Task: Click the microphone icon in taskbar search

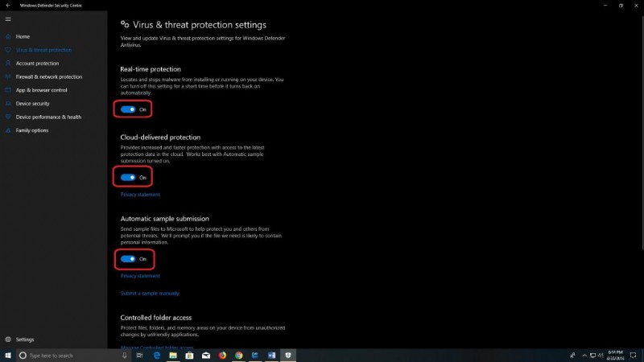Action: (x=125, y=356)
